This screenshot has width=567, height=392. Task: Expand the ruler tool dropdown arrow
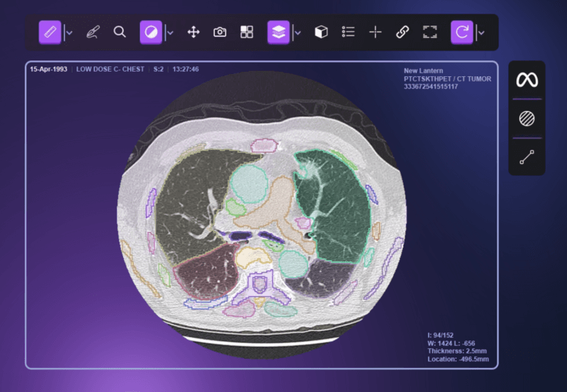coord(69,33)
